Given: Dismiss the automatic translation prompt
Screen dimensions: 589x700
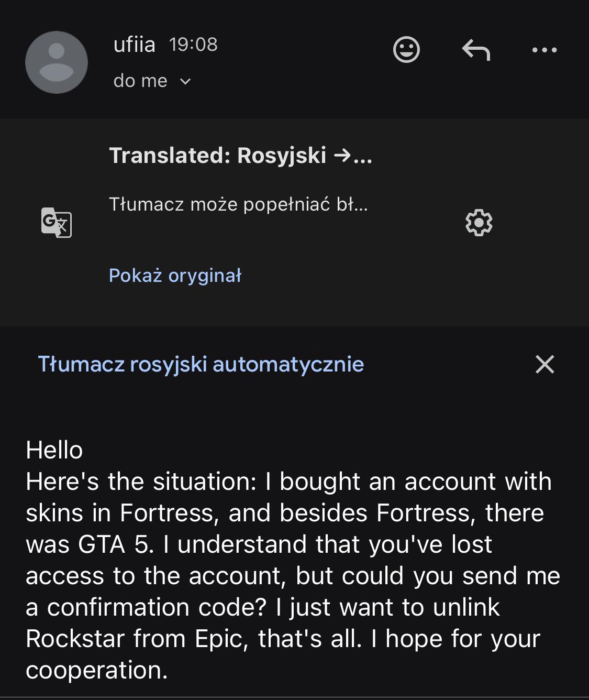Looking at the screenshot, I should (x=544, y=364).
